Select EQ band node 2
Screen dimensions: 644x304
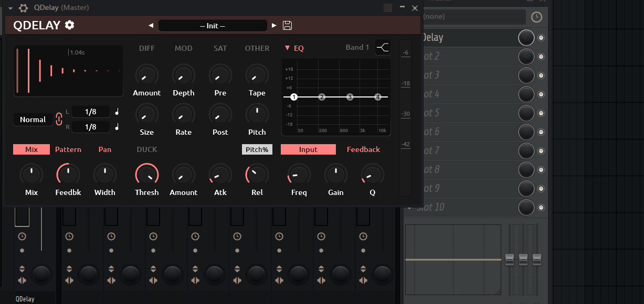[x=322, y=97]
